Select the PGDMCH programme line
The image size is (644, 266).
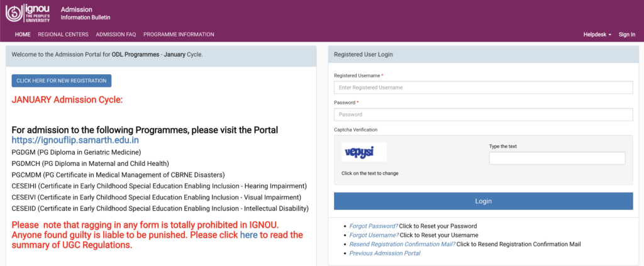(x=91, y=163)
